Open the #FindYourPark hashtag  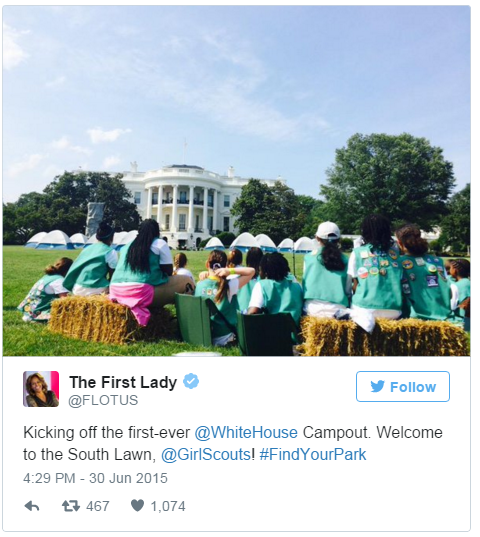pyautogui.click(x=313, y=454)
